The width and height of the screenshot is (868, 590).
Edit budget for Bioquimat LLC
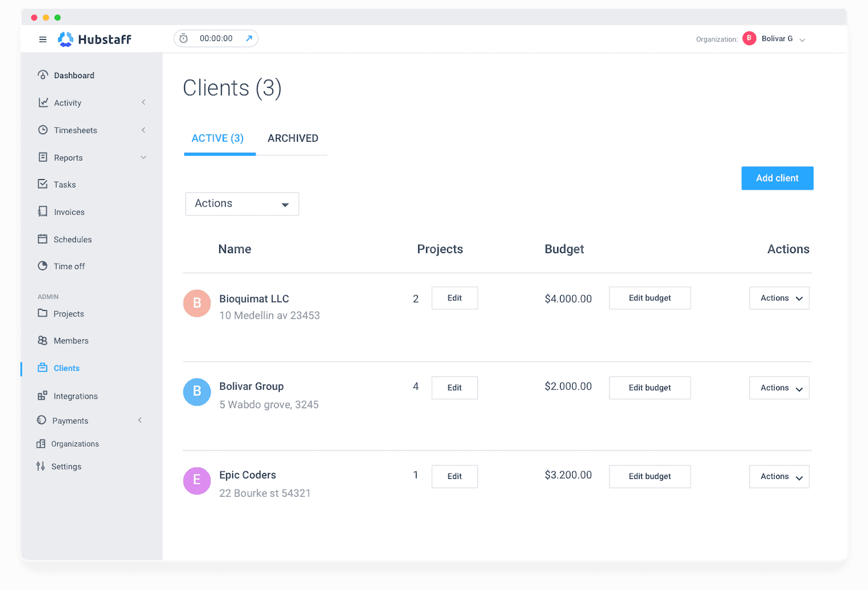[x=650, y=298]
